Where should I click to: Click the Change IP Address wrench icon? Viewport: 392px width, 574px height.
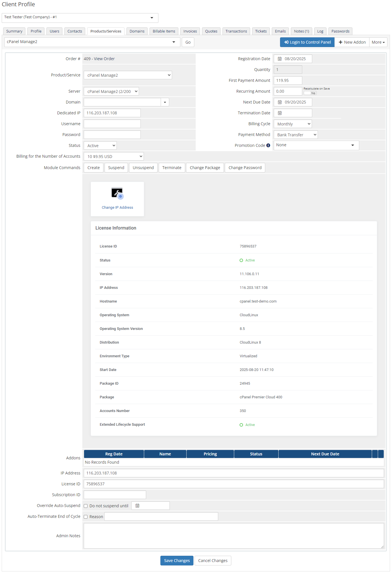pyautogui.click(x=117, y=193)
